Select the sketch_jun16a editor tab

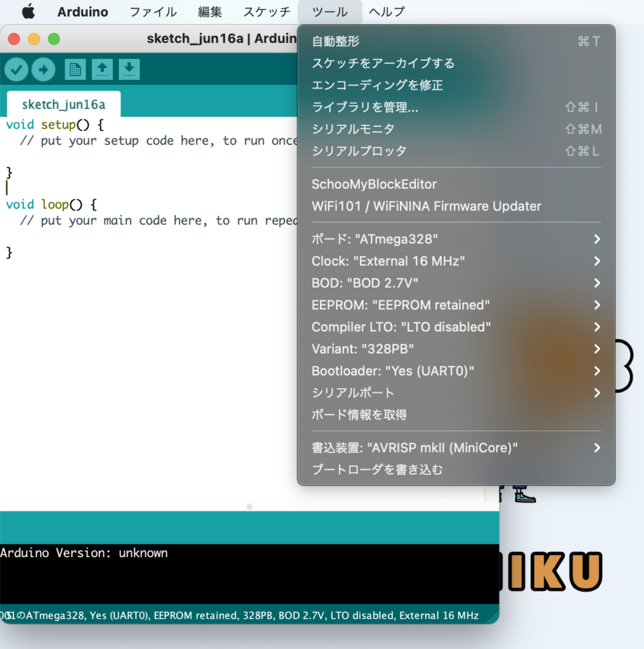tap(64, 105)
